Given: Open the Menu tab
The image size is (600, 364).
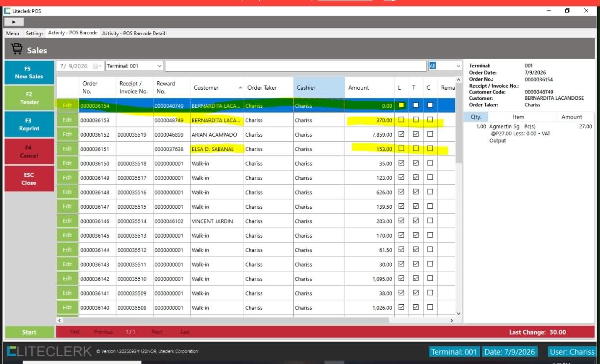Looking at the screenshot, I should (x=13, y=33).
